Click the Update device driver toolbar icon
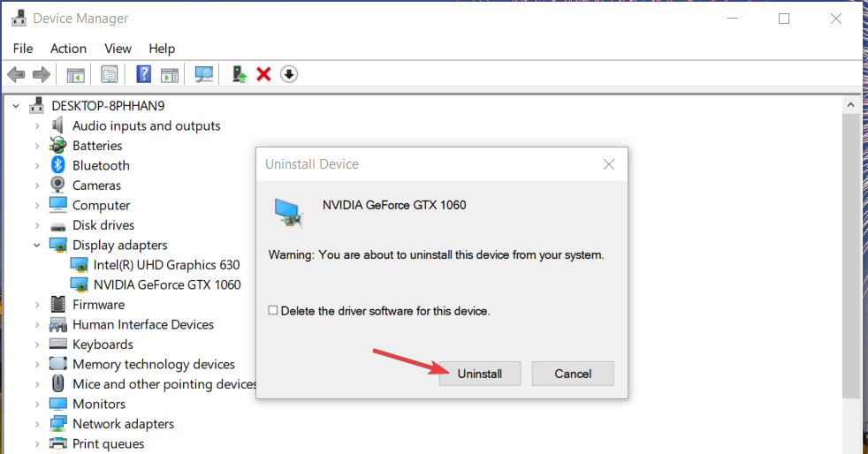Image resolution: width=868 pixels, height=454 pixels. pos(239,74)
